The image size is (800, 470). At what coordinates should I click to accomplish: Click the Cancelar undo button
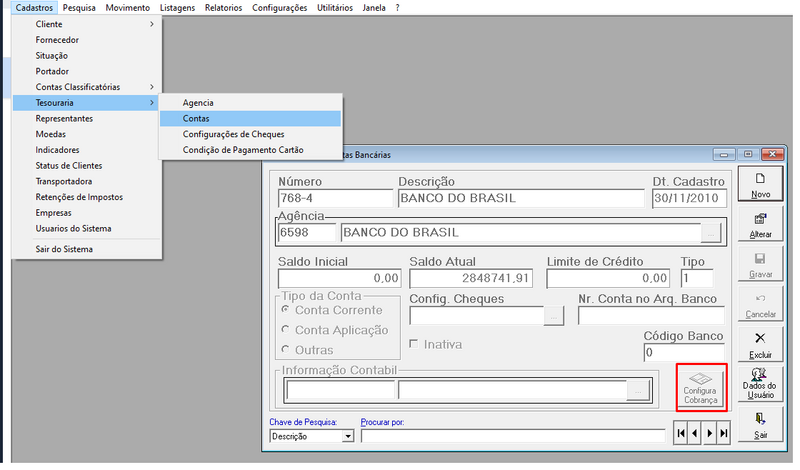coord(760,305)
